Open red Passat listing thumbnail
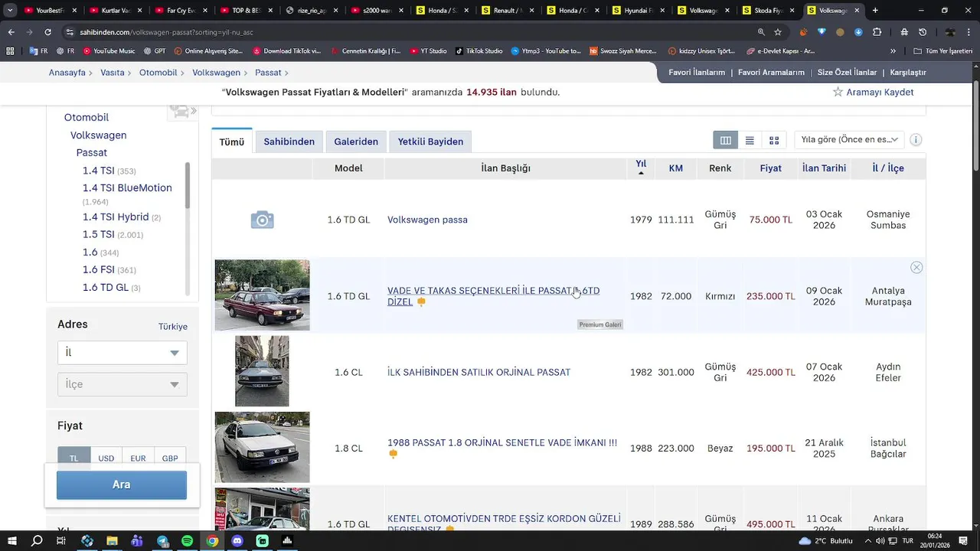 point(262,295)
